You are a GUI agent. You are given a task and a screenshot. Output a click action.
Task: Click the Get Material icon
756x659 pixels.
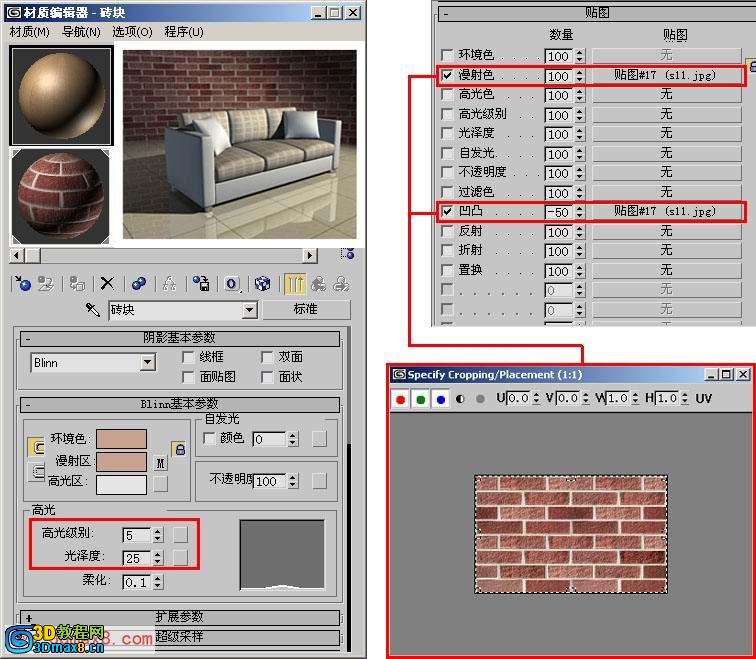(x=23, y=284)
